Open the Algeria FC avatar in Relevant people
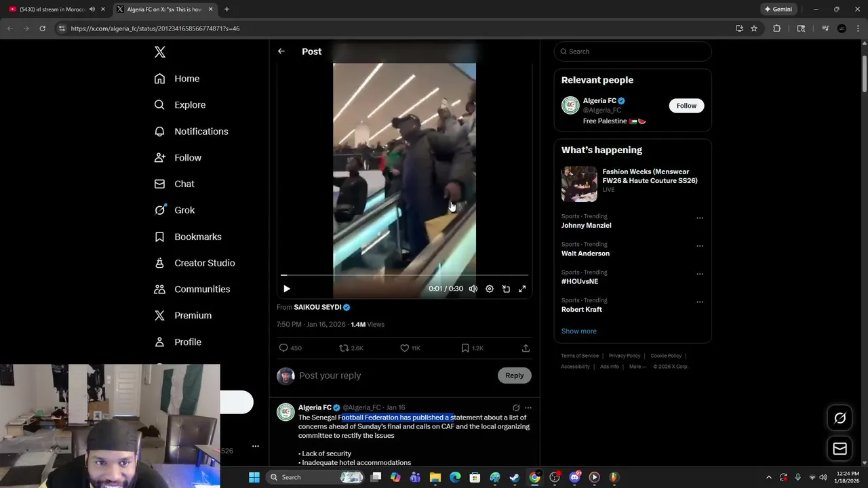The image size is (868, 488). [570, 106]
